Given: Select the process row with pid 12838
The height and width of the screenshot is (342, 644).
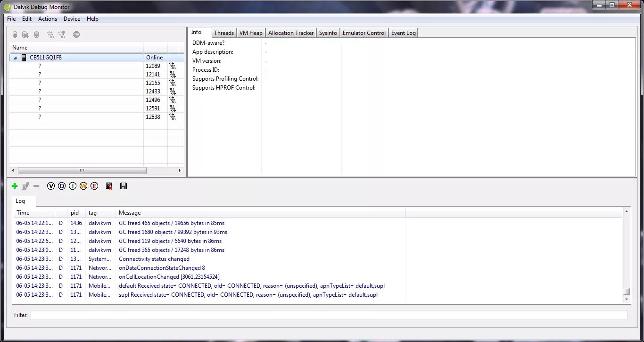Looking at the screenshot, I should coord(97,117).
